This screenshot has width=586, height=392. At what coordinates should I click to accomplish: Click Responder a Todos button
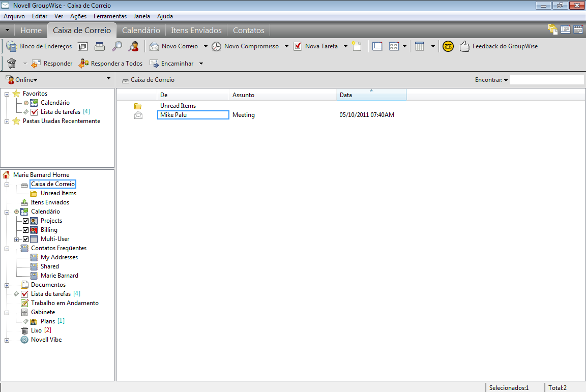coord(110,64)
